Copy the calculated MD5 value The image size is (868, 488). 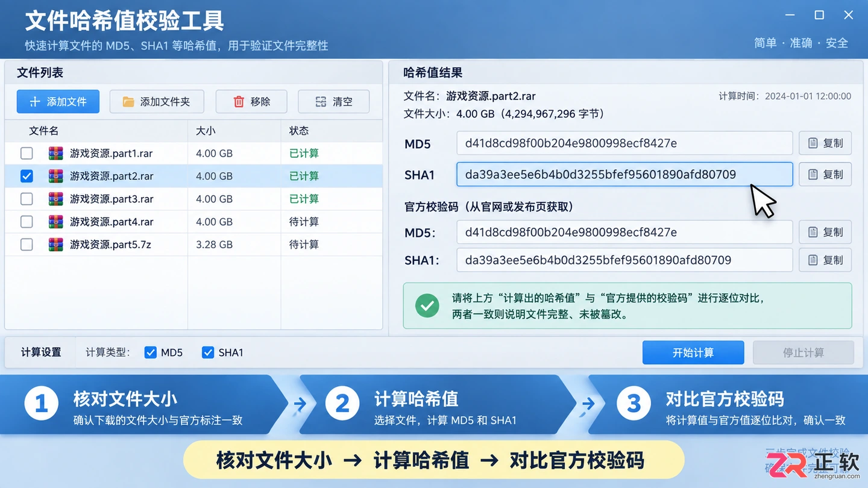point(825,143)
